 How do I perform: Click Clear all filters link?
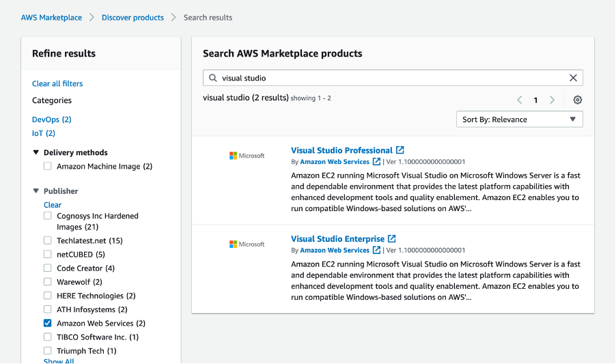pos(57,83)
